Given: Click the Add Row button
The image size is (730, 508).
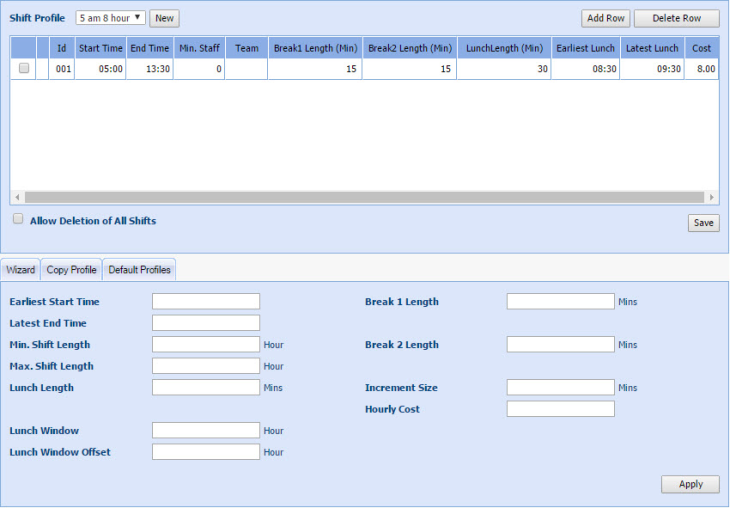Looking at the screenshot, I should coord(604,18).
